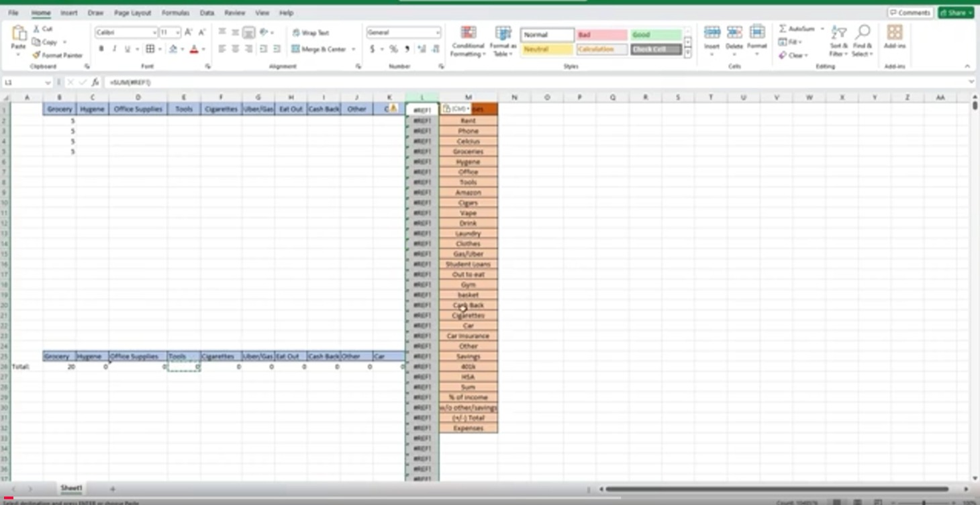
Task: Confirm formula with the checkmark Enter icon
Action: tap(83, 82)
